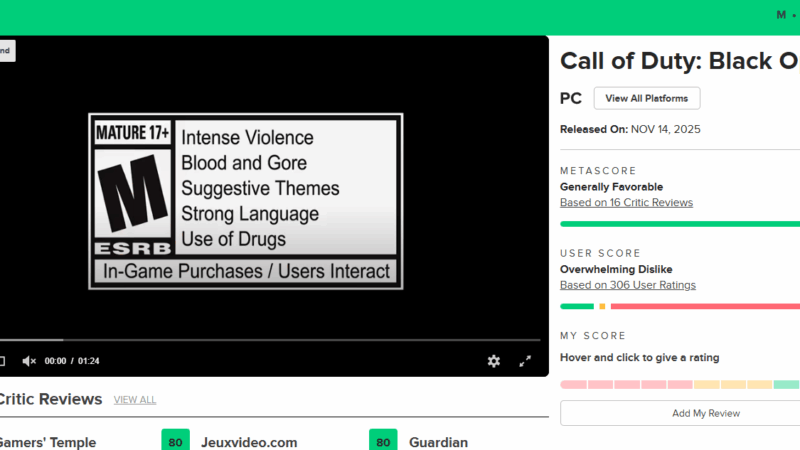Enter fullscreen video mode
The image size is (800, 450).
(x=525, y=361)
